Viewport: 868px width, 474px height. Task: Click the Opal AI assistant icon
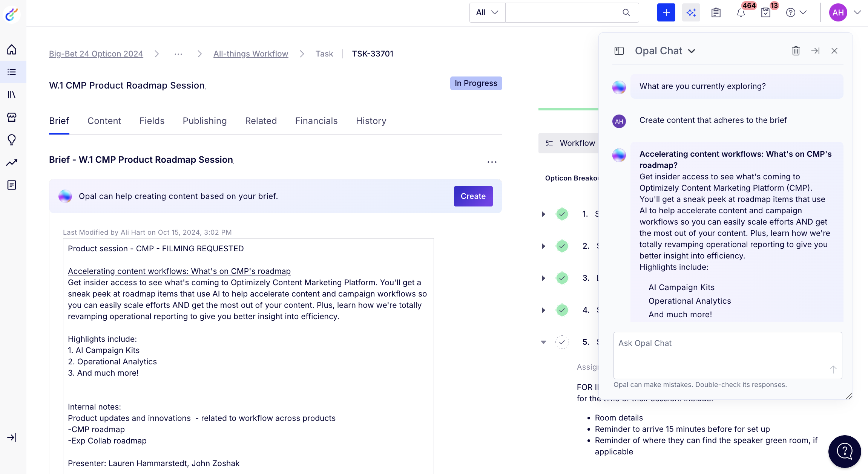pos(691,13)
